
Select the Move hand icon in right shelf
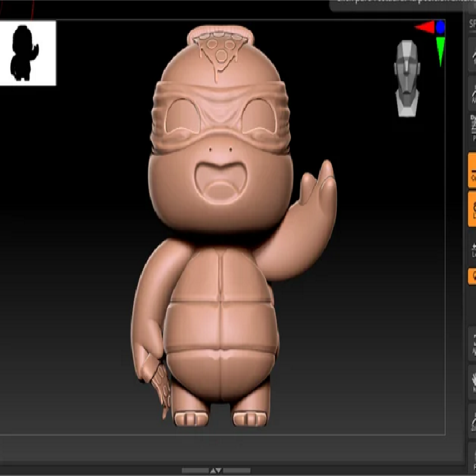473,383
